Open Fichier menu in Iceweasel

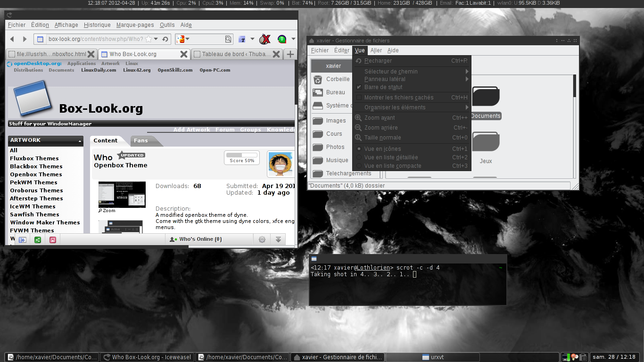(x=17, y=25)
